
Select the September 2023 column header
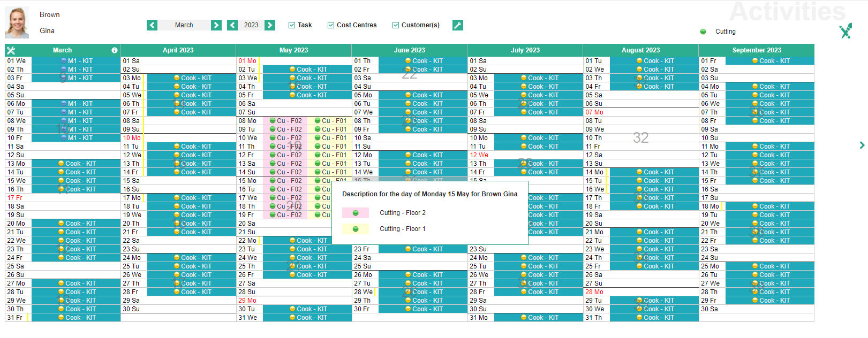[x=757, y=50]
